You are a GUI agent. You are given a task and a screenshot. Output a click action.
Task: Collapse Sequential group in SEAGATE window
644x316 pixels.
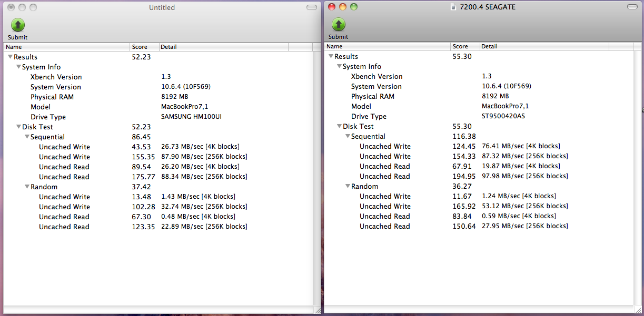pyautogui.click(x=348, y=136)
